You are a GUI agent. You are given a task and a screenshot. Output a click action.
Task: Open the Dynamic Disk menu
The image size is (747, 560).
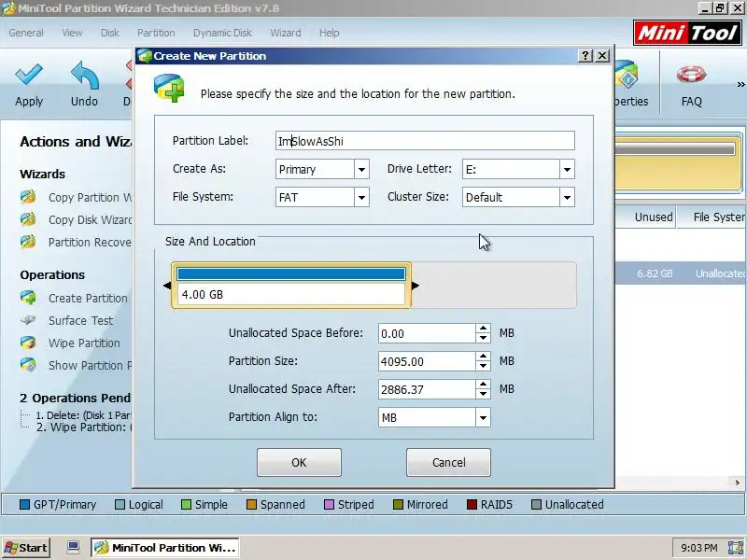point(222,33)
